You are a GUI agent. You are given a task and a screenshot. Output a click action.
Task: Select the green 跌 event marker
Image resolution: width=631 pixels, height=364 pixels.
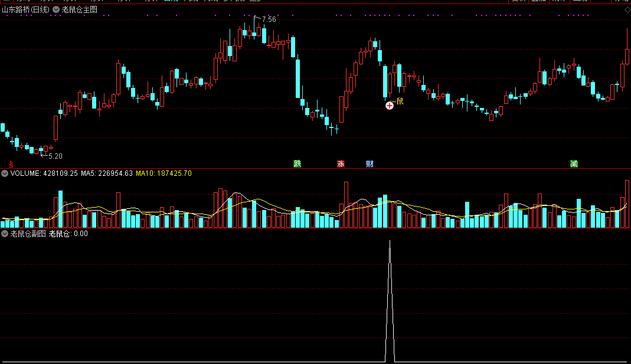(297, 163)
